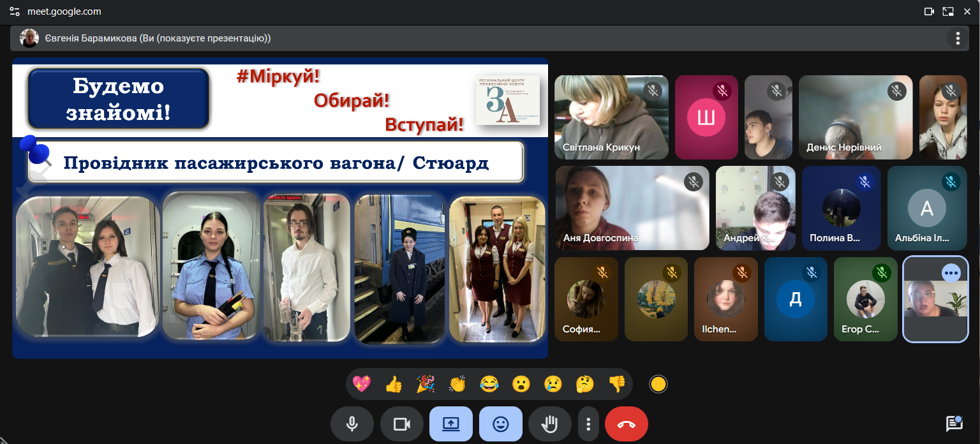
Task: Send the thumbs up reaction
Action: pyautogui.click(x=394, y=384)
